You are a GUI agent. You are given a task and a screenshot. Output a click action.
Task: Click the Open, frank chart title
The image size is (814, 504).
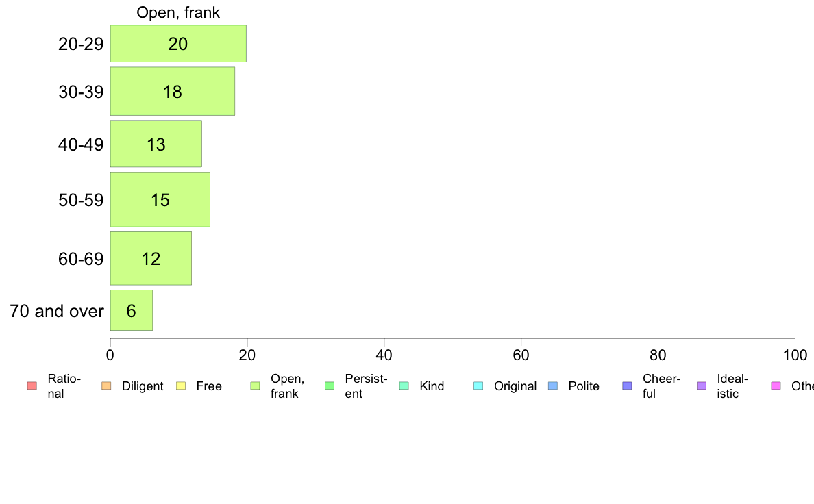pos(178,12)
